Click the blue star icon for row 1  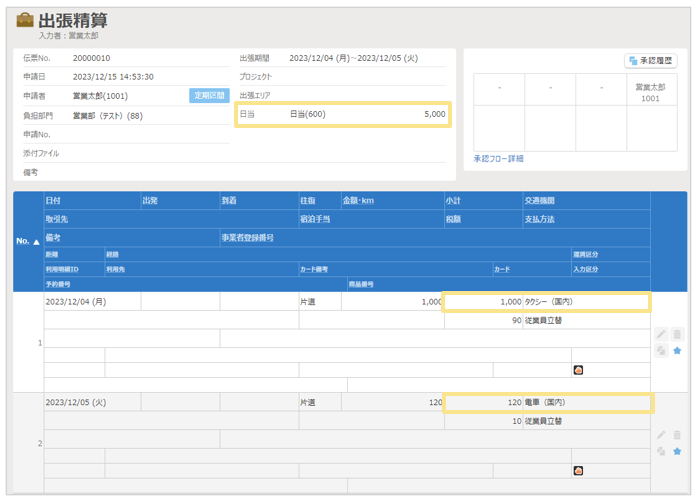[677, 351]
